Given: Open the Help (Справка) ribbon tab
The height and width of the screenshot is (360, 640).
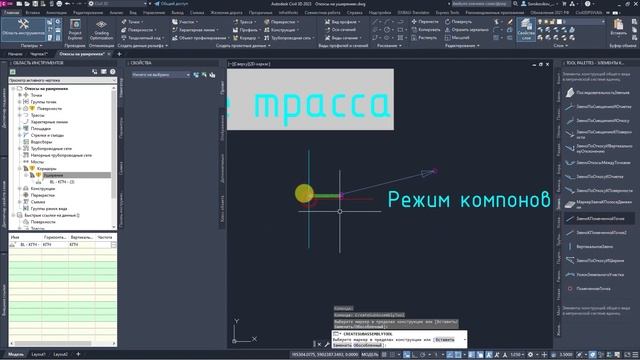Looking at the screenshot, I should pos(354,13).
